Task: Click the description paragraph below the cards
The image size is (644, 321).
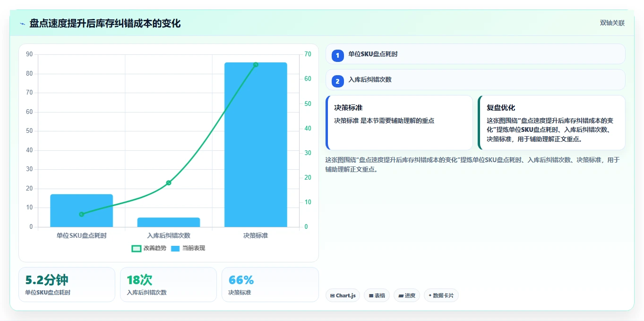Action: (x=472, y=165)
